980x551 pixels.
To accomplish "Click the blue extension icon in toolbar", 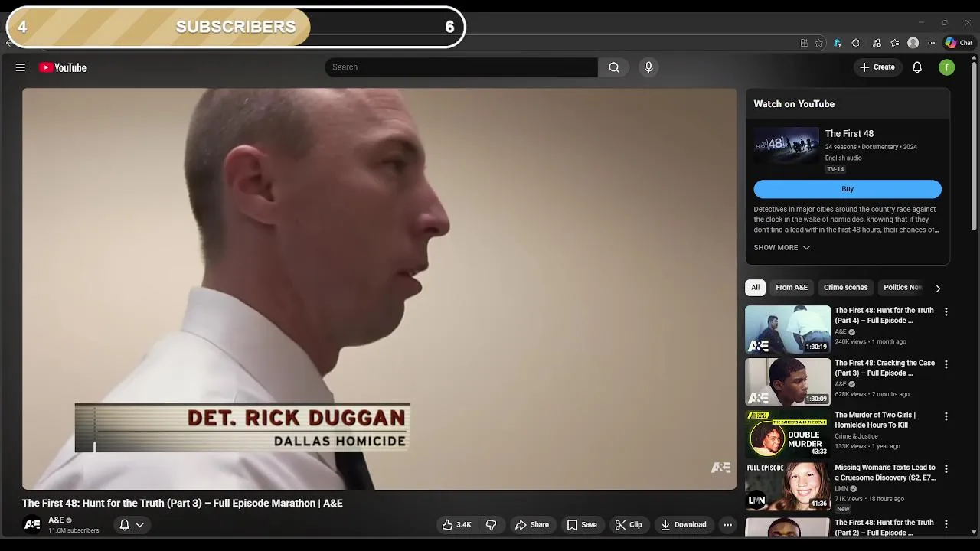I will [837, 43].
